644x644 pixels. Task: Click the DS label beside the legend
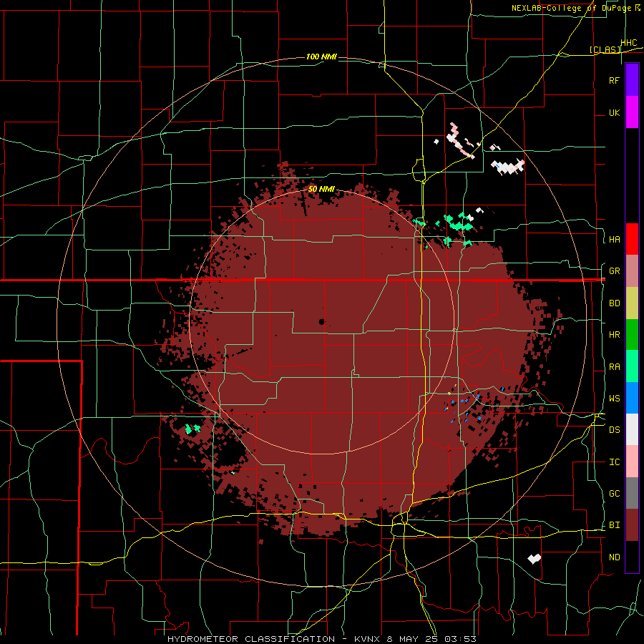(614, 430)
